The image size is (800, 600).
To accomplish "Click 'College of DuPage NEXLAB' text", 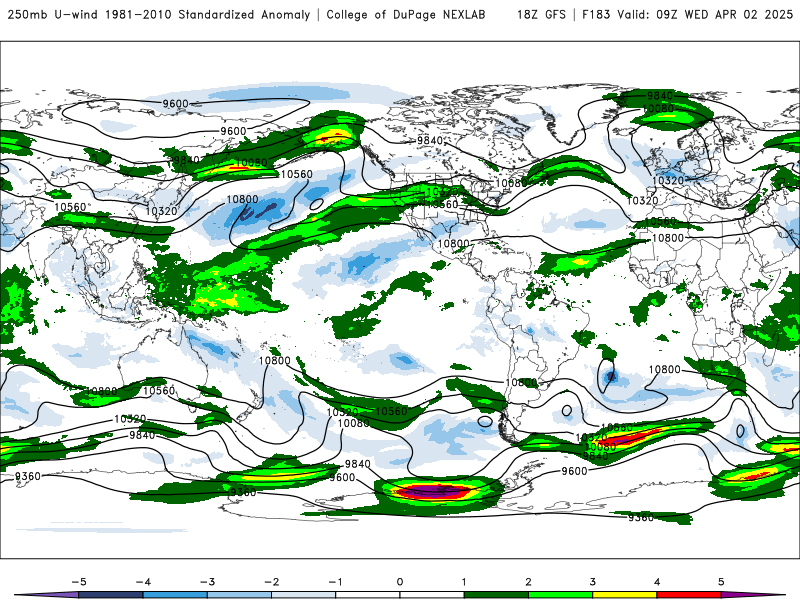I will [x=406, y=14].
